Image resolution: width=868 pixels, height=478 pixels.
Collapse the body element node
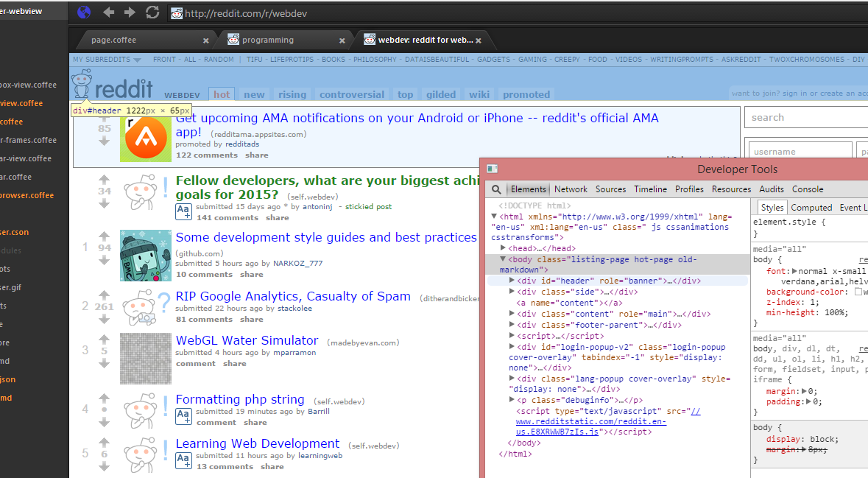[504, 260]
